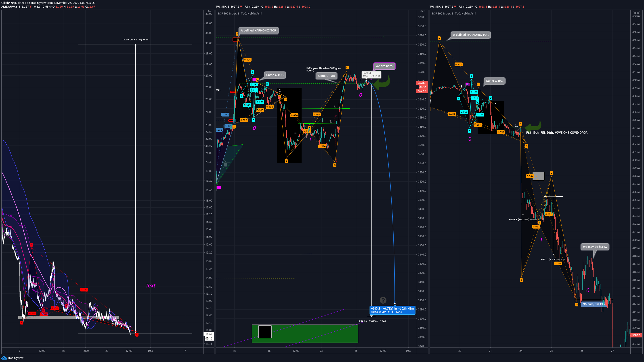Click the 01:36 countdown label in the middle chart
This screenshot has width=644, height=362.
coord(422,87)
